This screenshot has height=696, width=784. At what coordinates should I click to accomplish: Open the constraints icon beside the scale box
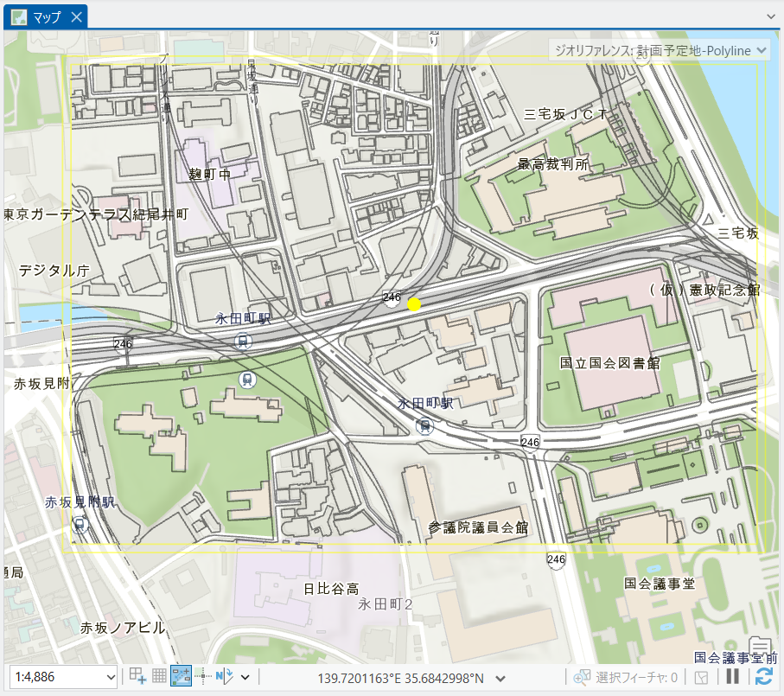coord(137,677)
